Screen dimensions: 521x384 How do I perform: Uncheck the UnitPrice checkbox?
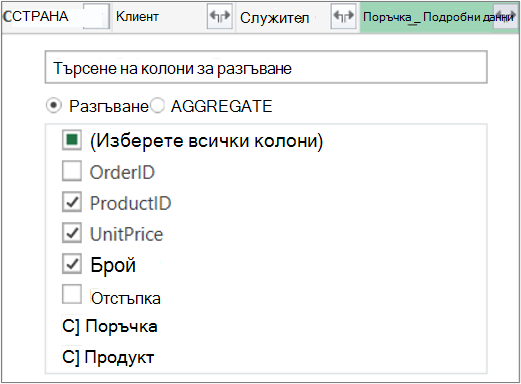point(72,233)
